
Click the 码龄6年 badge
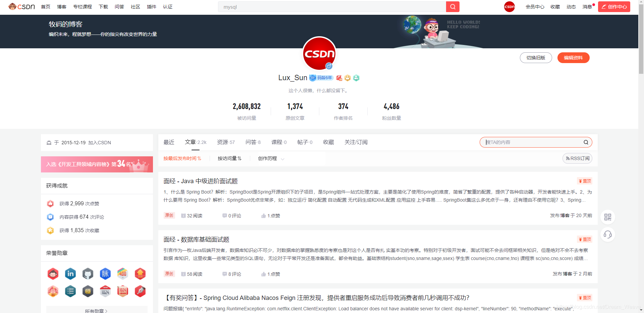321,78
